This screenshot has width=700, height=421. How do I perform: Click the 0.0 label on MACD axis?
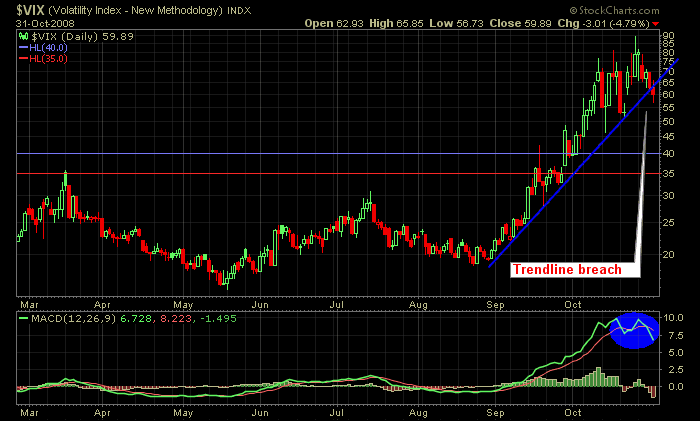pyautogui.click(x=676, y=387)
